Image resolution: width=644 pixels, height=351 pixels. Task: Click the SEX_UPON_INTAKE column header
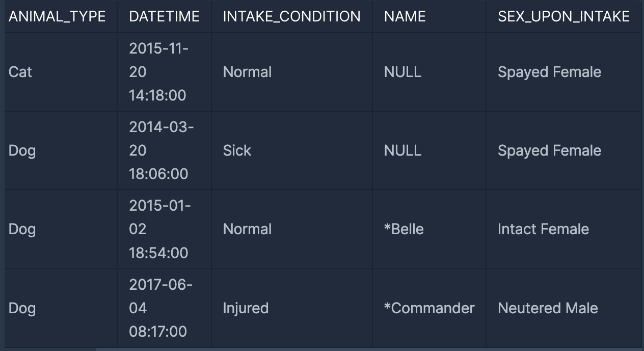(x=563, y=16)
